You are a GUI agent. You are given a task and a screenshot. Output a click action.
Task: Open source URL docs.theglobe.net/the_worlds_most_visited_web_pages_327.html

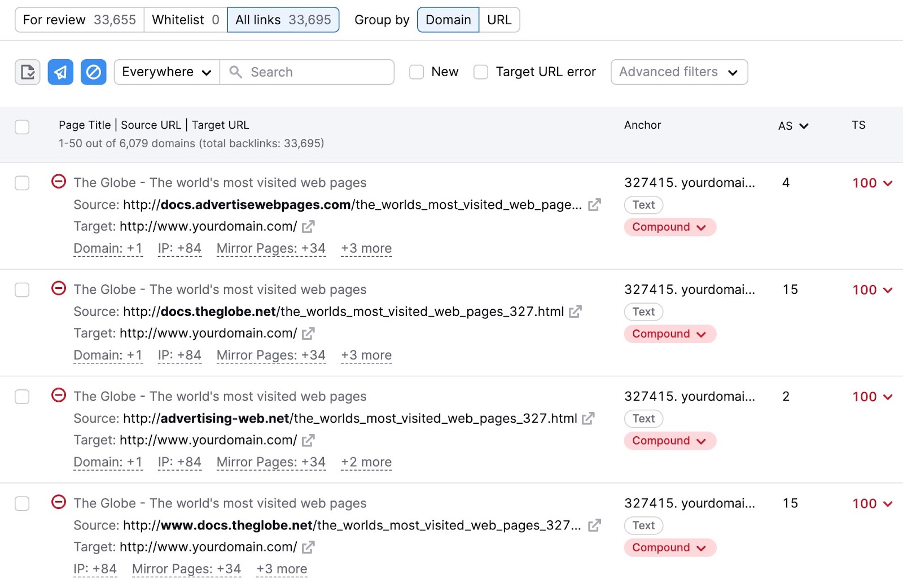(x=344, y=311)
